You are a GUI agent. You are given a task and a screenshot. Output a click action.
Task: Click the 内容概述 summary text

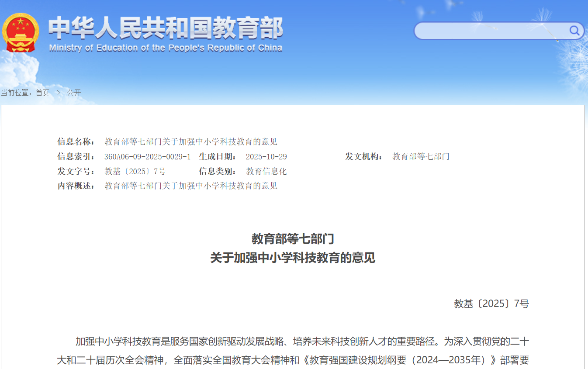click(x=191, y=186)
